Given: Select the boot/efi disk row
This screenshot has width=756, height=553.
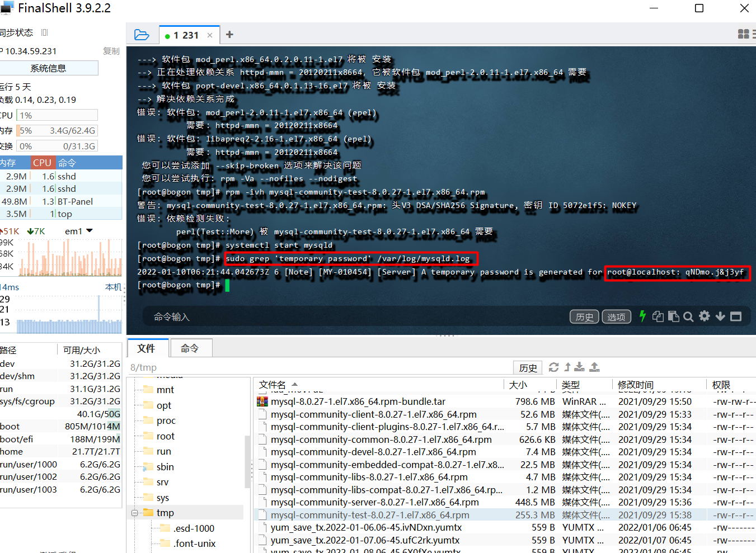Looking at the screenshot, I should (x=60, y=439).
